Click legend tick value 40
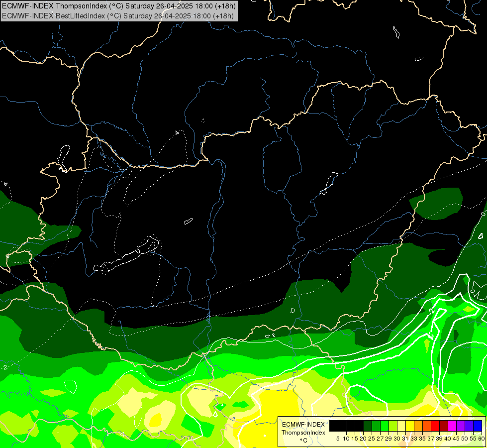 point(448,439)
